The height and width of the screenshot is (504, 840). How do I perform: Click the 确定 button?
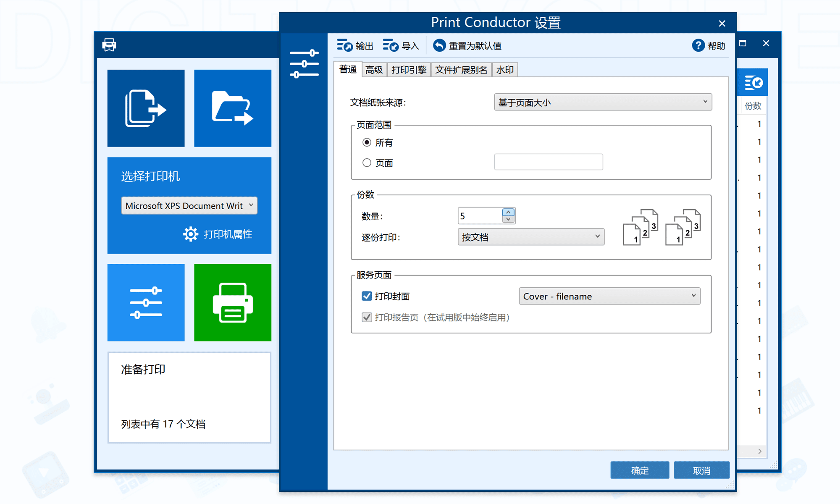pos(640,470)
